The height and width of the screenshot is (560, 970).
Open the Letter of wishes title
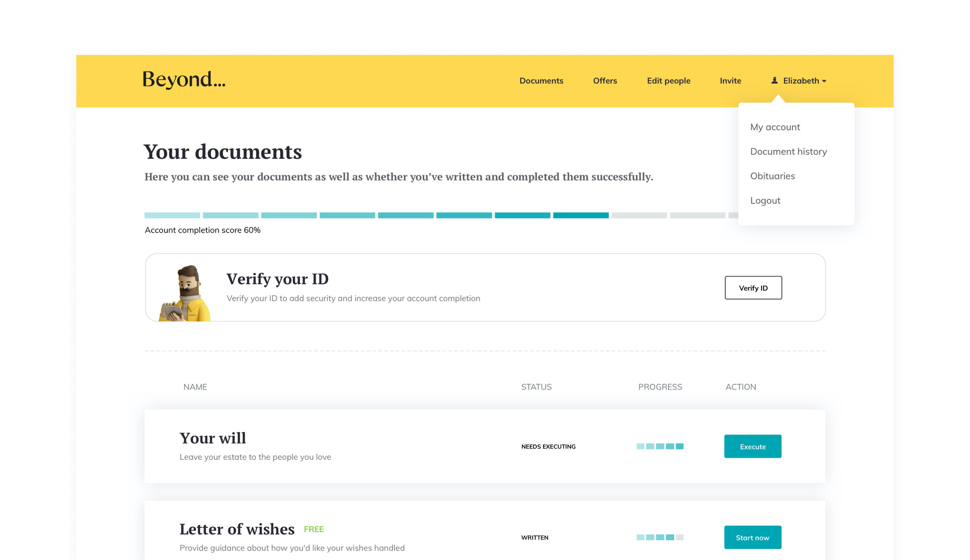[x=237, y=529]
